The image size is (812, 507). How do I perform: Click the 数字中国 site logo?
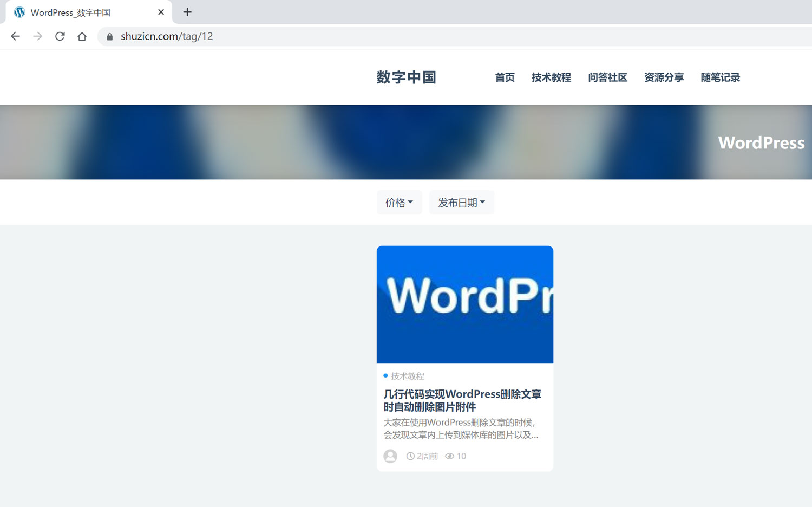(406, 77)
